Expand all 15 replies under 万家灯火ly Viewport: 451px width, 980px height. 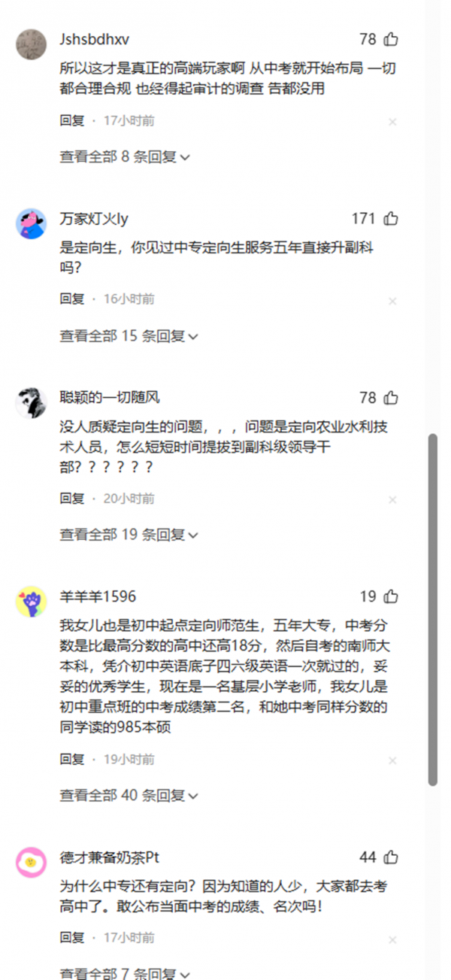[x=129, y=336]
